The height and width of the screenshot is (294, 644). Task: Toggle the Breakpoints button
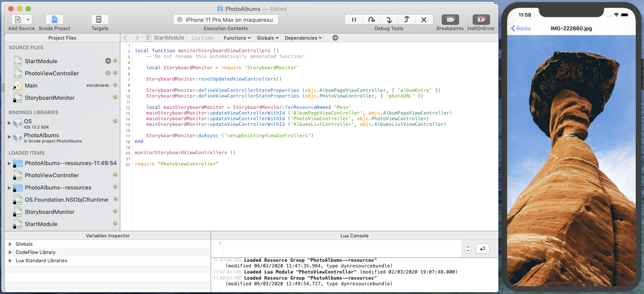(450, 20)
